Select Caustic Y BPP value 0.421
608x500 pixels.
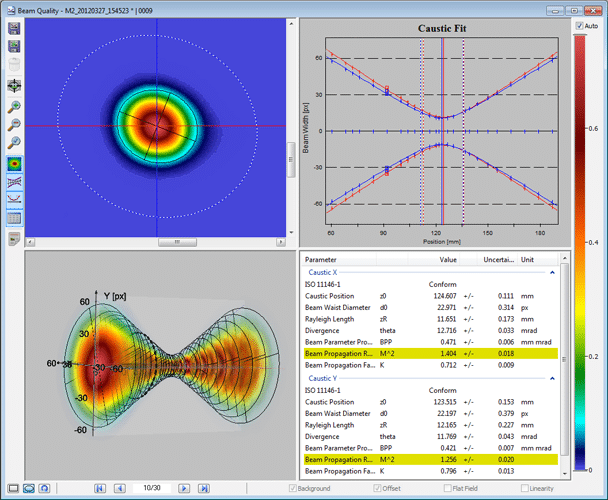(449, 448)
